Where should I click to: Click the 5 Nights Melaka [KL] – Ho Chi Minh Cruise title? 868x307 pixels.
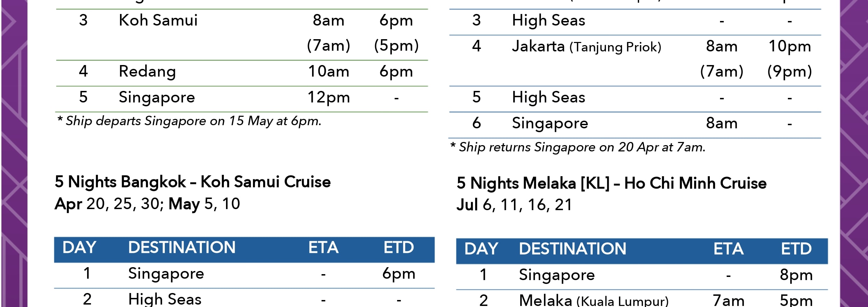pyautogui.click(x=612, y=183)
